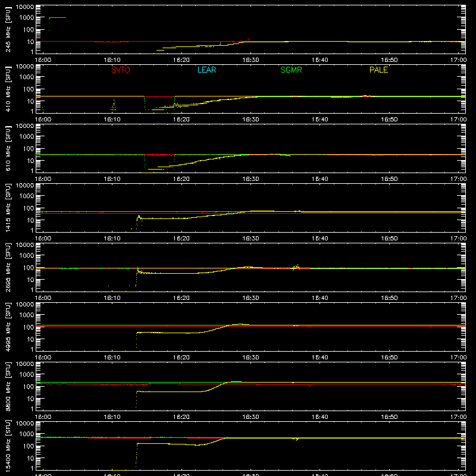Click the 1000 y-axis value on 2695 MHz plot
The height and width of the screenshot is (476, 476).
click(x=27, y=256)
